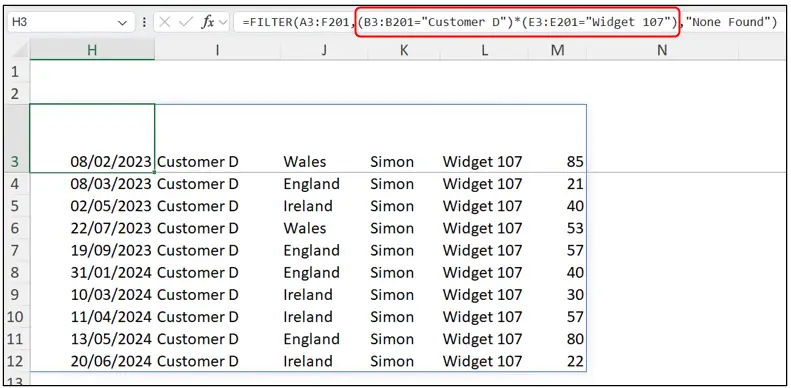Select column H header
The image size is (791, 388).
[x=92, y=50]
